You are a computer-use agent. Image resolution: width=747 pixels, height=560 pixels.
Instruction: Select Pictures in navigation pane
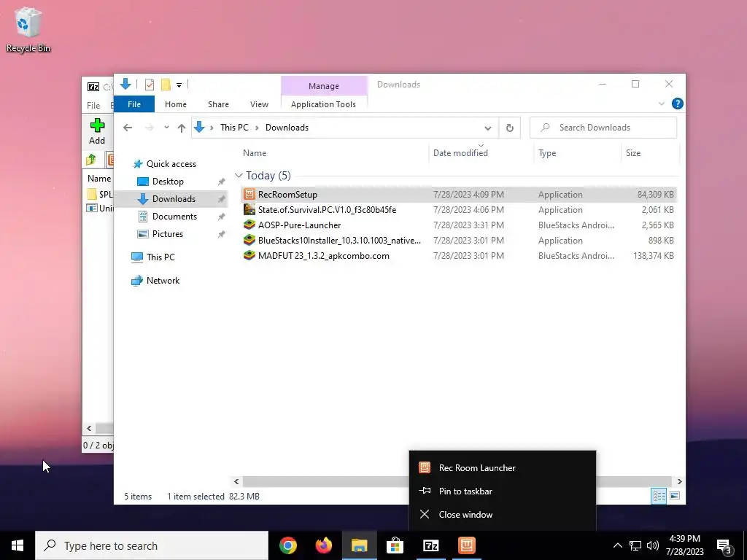coord(168,234)
